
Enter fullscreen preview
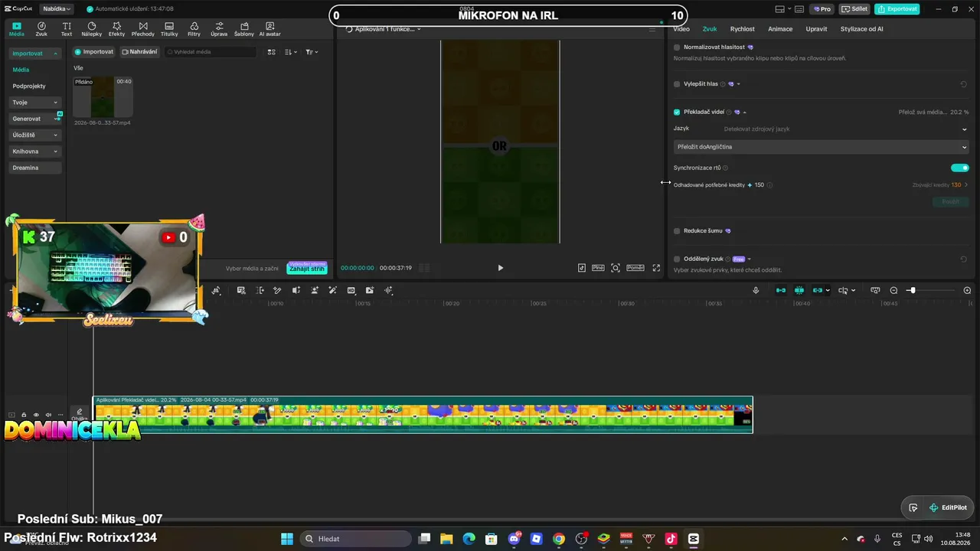click(x=656, y=268)
